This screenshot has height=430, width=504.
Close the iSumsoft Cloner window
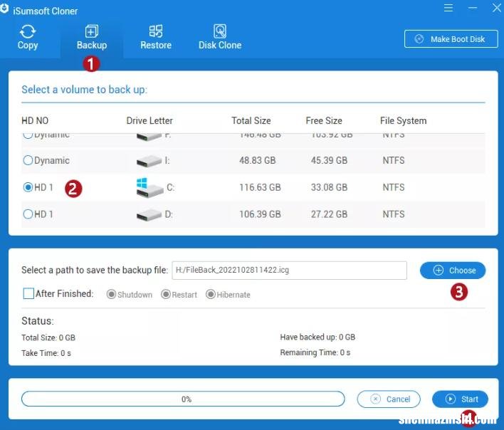pyautogui.click(x=497, y=8)
